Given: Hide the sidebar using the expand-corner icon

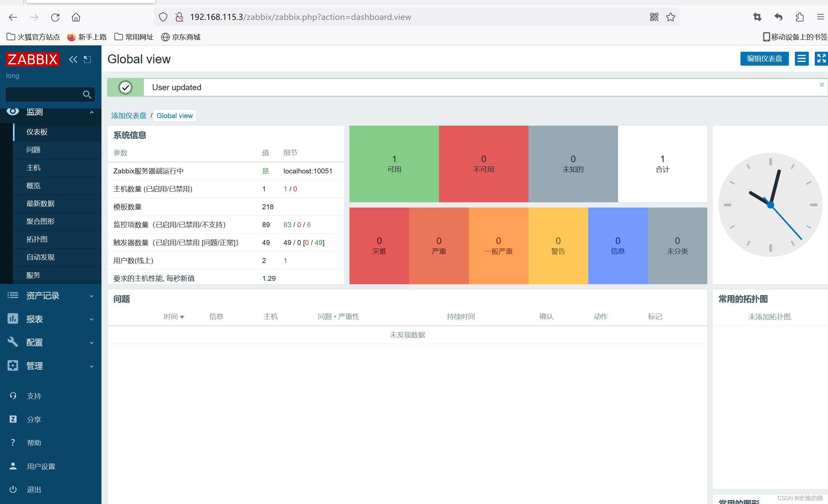Looking at the screenshot, I should (x=87, y=59).
